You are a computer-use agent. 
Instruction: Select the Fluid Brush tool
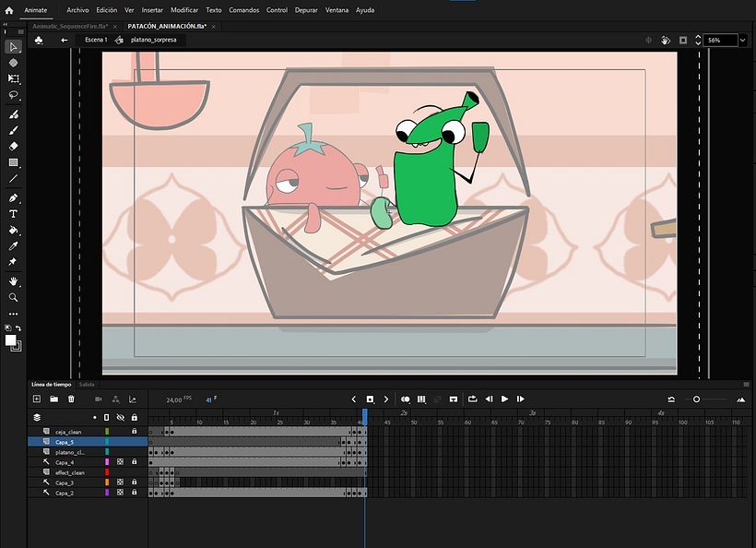[x=14, y=114]
